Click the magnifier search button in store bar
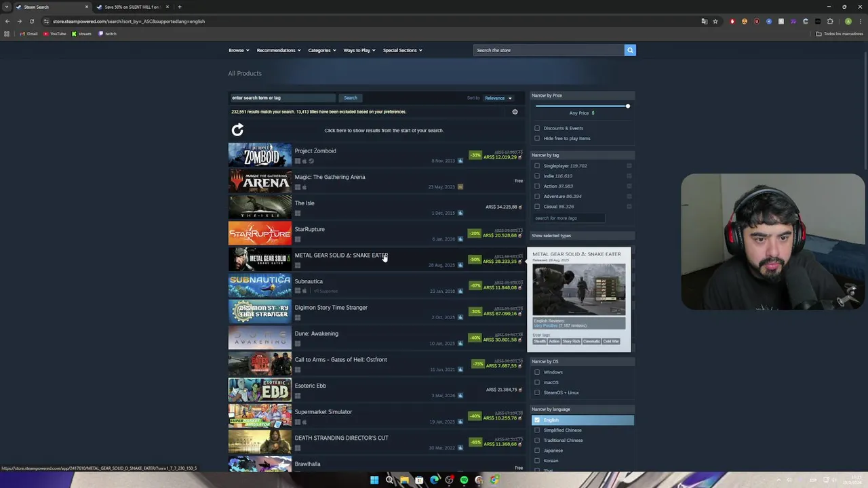Screen dimensions: 868x488 (630, 50)
